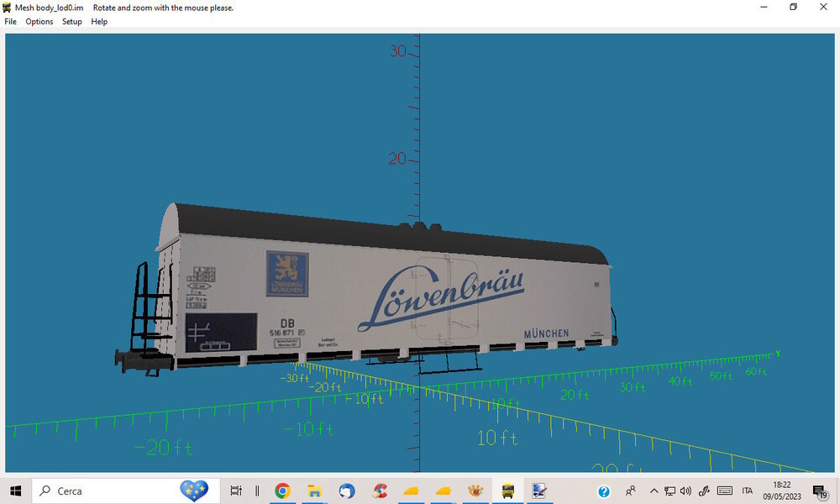Screen dimensions: 840x504
Task: Open the drawing app with pencil icon
Action: click(x=539, y=491)
